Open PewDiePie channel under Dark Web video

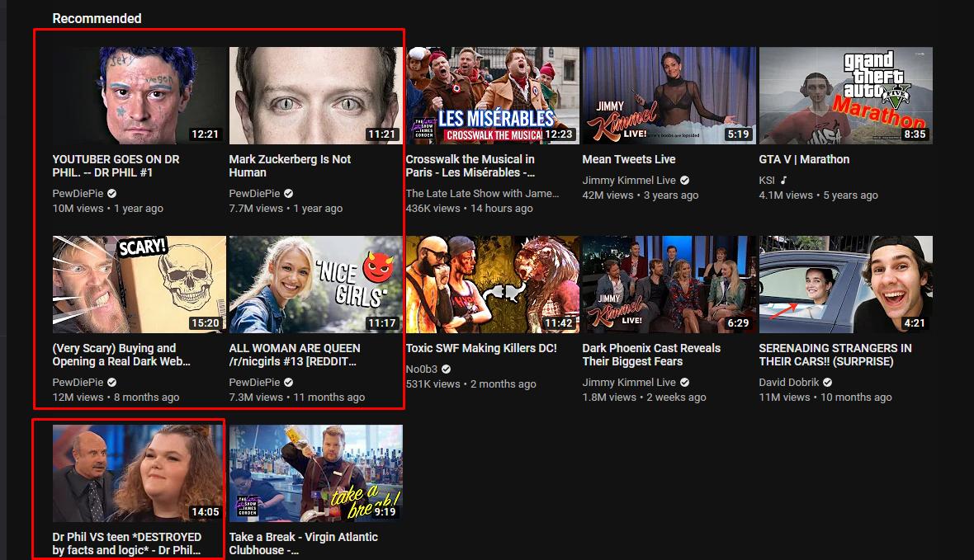tap(78, 383)
